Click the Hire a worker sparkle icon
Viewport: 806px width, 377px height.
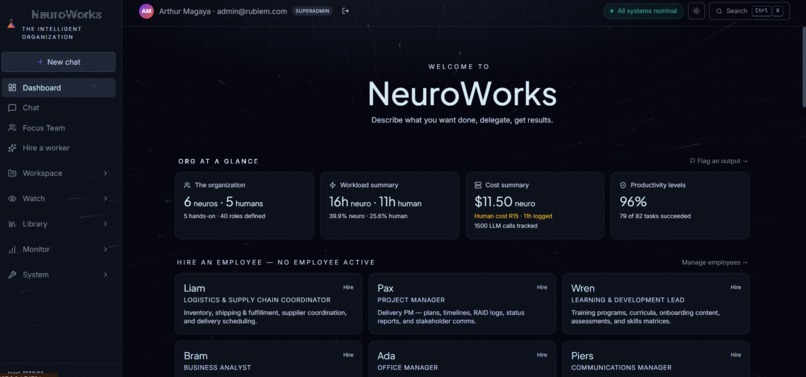[x=12, y=148]
